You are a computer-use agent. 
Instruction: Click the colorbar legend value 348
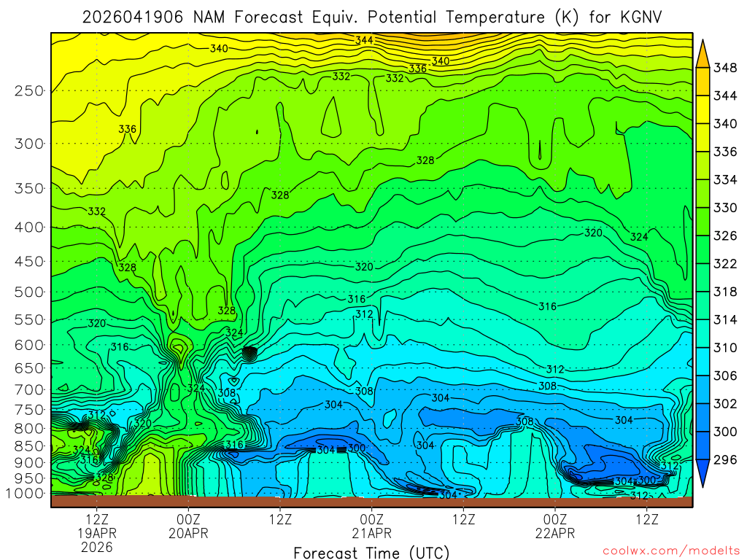pos(725,68)
